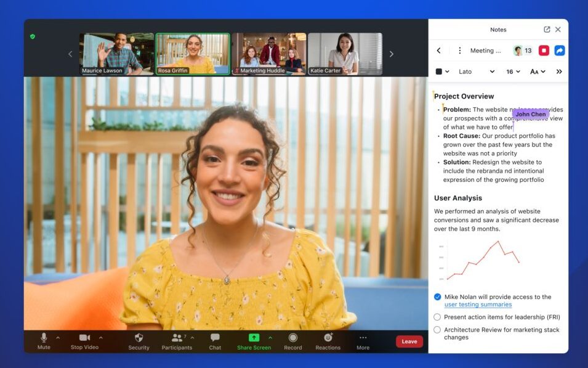Check the Architecture Review task
The image size is (588, 368).
tap(437, 330)
